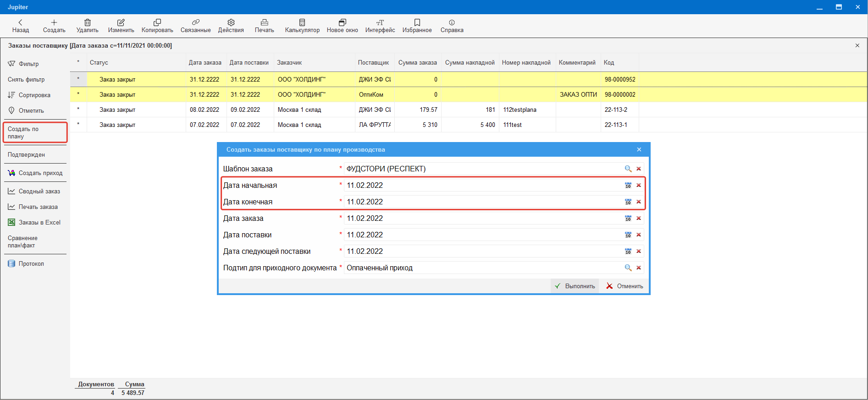Click Отметить in the sidebar

coord(26,110)
